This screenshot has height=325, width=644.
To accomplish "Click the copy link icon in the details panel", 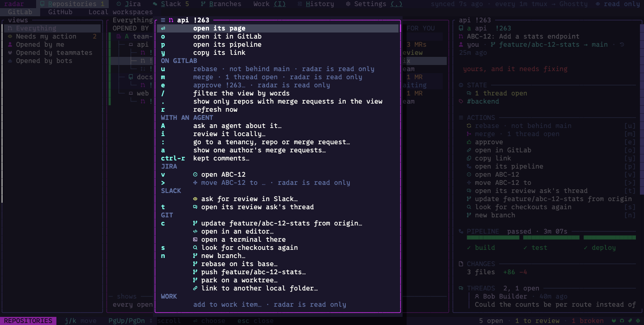I will (x=469, y=158).
